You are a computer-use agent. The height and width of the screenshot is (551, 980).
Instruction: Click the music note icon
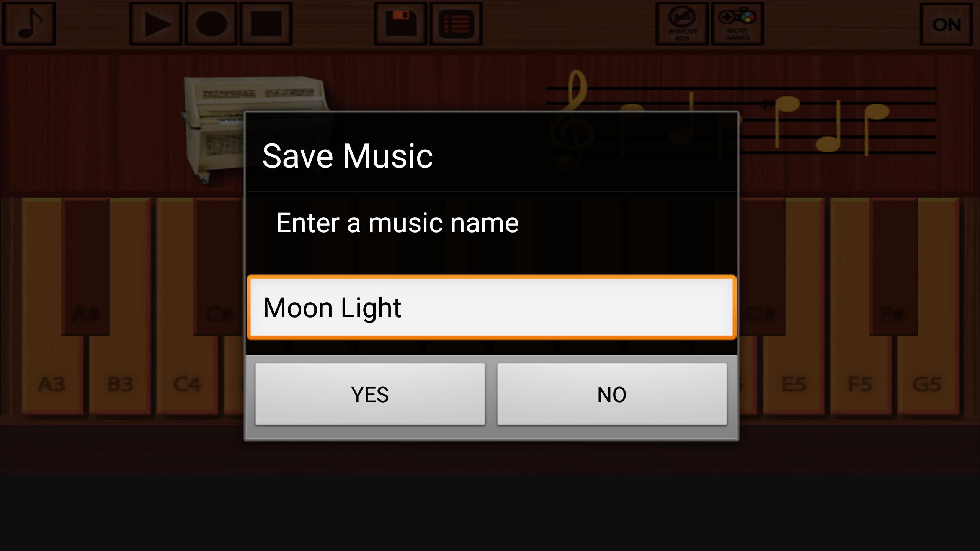[29, 24]
